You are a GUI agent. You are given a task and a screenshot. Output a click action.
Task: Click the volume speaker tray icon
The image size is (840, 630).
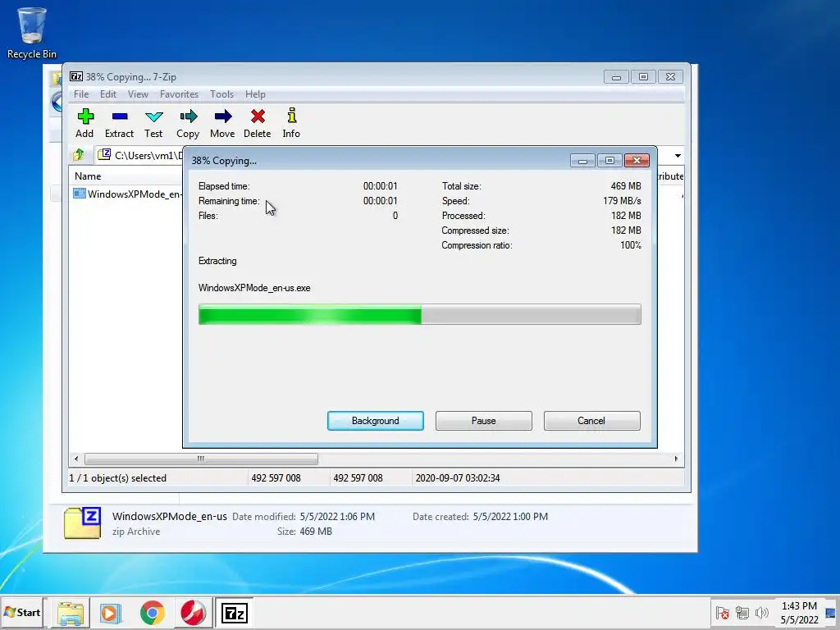761,612
